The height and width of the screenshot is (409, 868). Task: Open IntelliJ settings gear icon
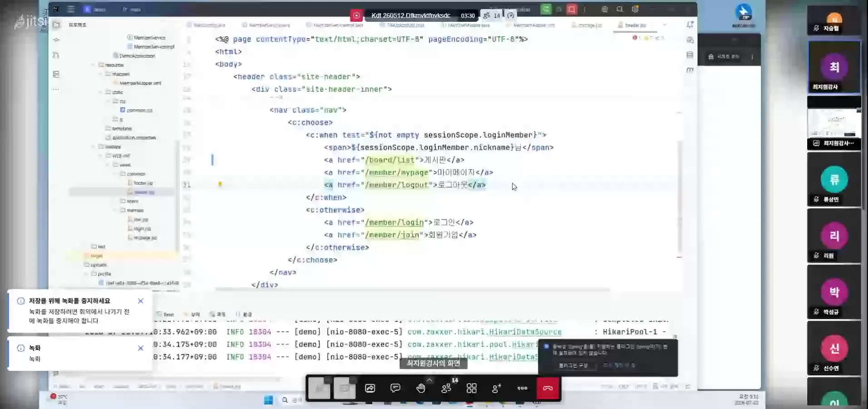[x=635, y=9]
